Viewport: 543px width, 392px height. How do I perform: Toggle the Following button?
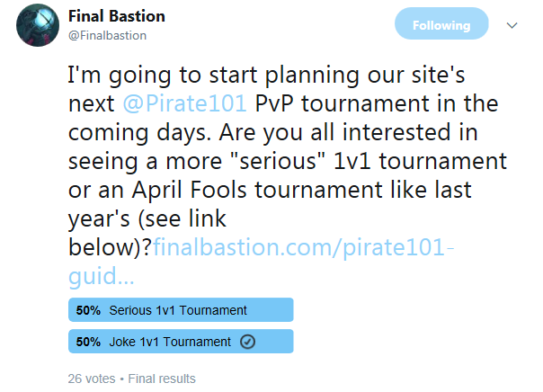(441, 23)
